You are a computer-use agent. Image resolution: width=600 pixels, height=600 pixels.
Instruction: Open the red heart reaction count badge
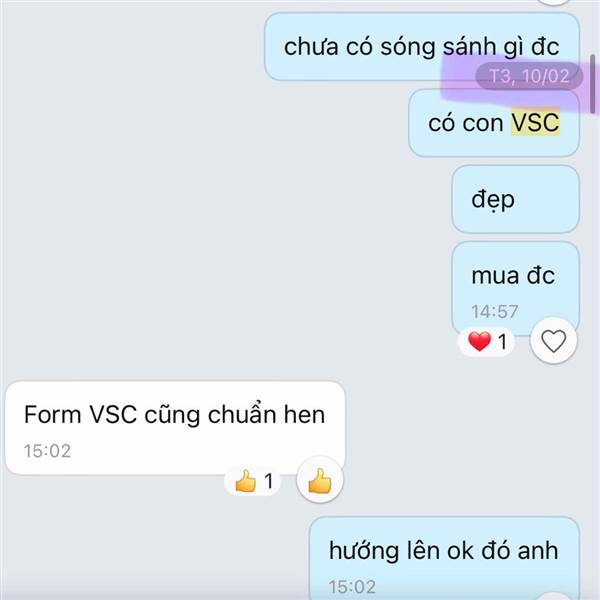pyautogui.click(x=487, y=341)
